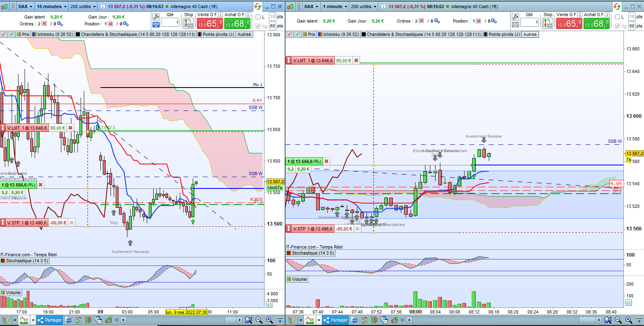Viewport: 644px width, 326px height.
Task: Cancel the V:STP 13 496,6 order on right chart
Action: 357,229
